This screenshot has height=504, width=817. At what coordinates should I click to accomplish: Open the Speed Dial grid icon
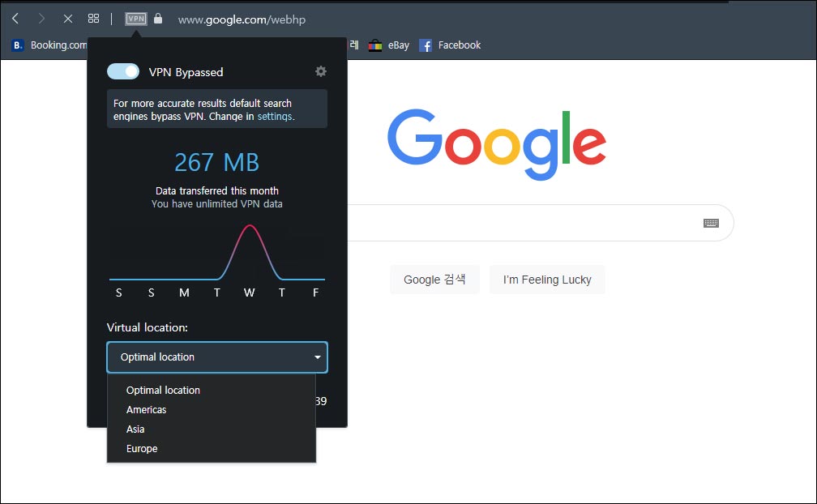point(94,19)
